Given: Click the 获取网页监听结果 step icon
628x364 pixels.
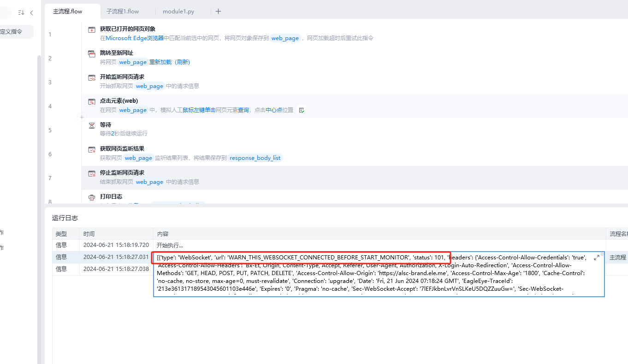Looking at the screenshot, I should click(x=91, y=149).
